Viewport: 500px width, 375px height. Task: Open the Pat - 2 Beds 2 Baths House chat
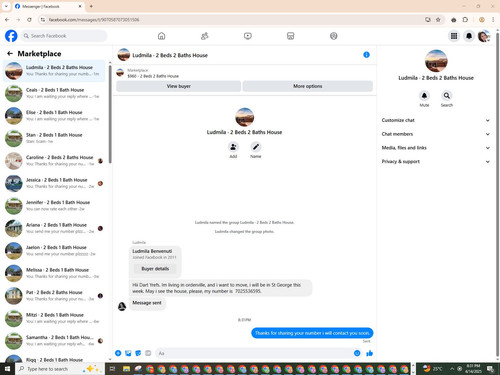(54, 296)
